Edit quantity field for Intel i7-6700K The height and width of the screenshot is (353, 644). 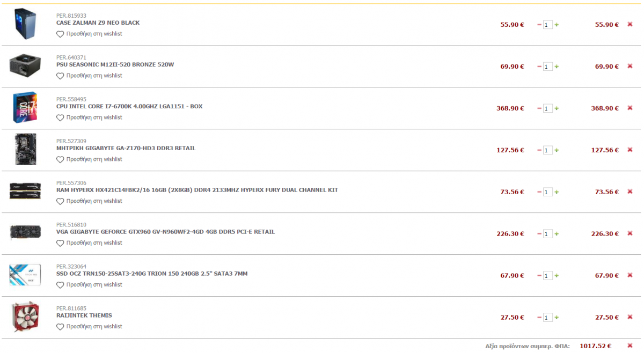click(548, 108)
